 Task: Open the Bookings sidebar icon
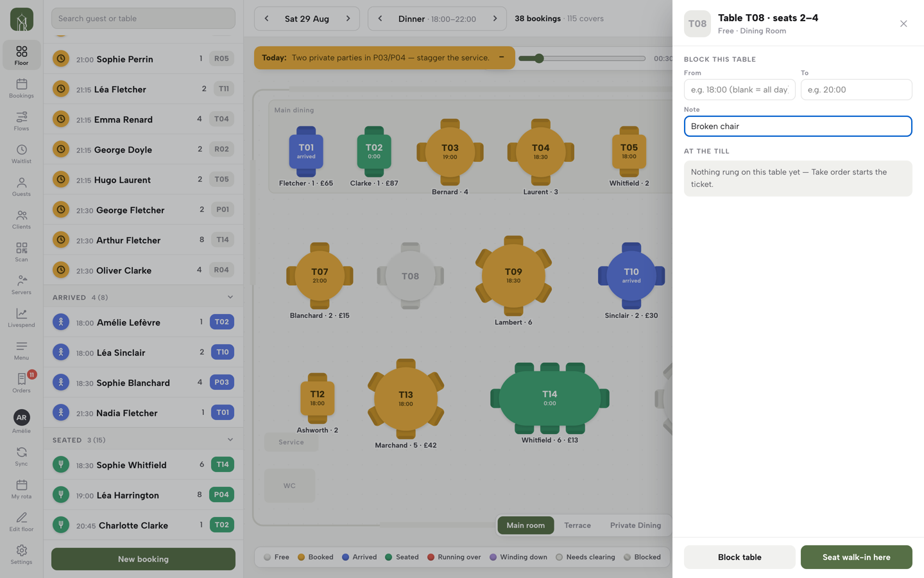pyautogui.click(x=21, y=88)
